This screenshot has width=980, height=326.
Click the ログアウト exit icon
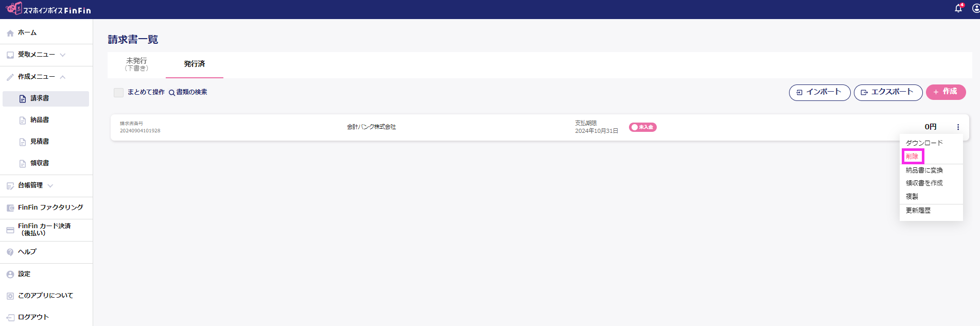tap(10, 317)
